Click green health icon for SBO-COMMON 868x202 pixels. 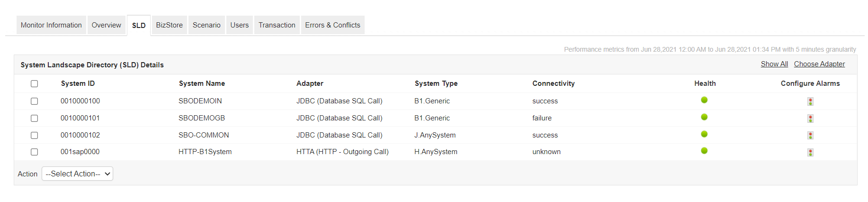click(704, 134)
